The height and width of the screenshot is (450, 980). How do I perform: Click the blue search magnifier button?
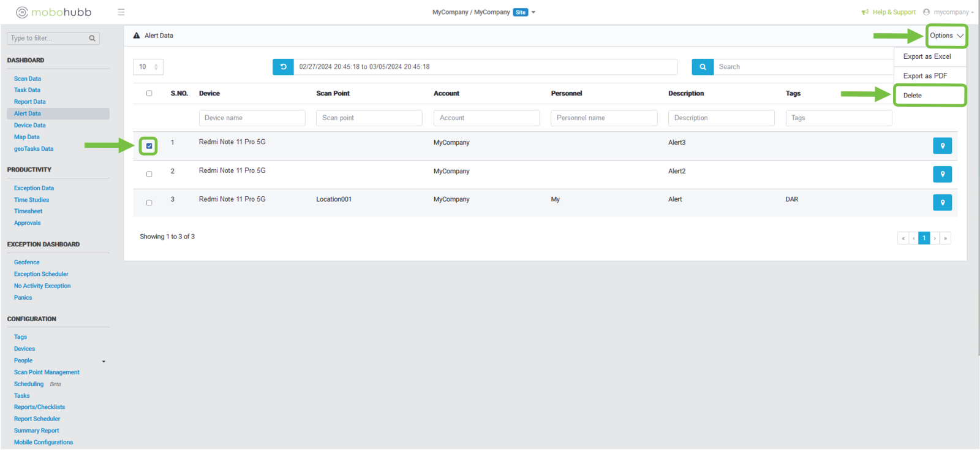pyautogui.click(x=703, y=67)
